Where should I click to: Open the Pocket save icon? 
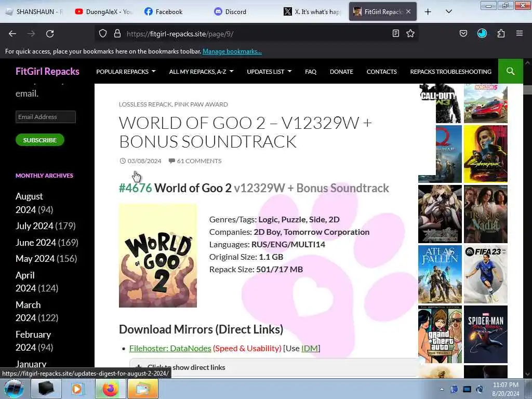pyautogui.click(x=463, y=33)
